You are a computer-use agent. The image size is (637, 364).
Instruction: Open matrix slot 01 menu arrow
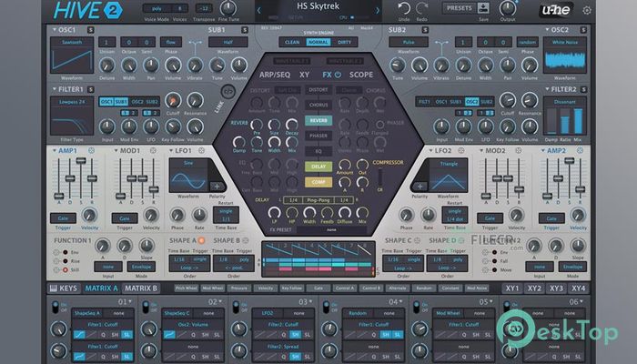(x=130, y=302)
